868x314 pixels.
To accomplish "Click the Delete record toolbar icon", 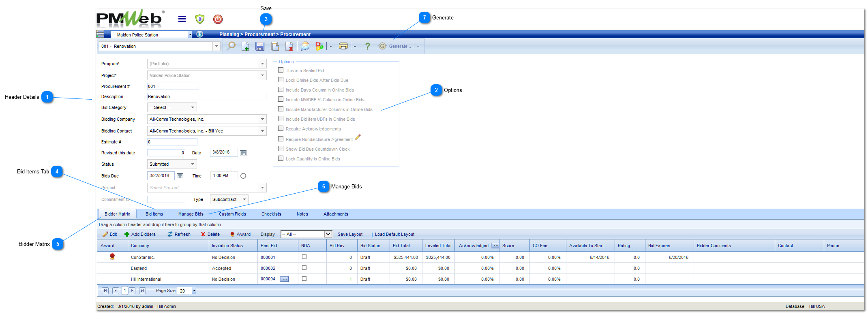I will (x=289, y=46).
